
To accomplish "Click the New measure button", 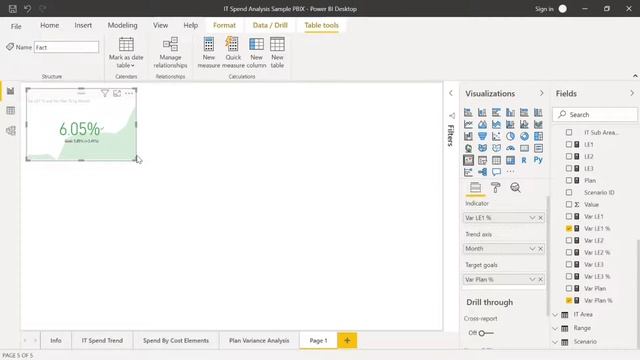I will point(209,52).
